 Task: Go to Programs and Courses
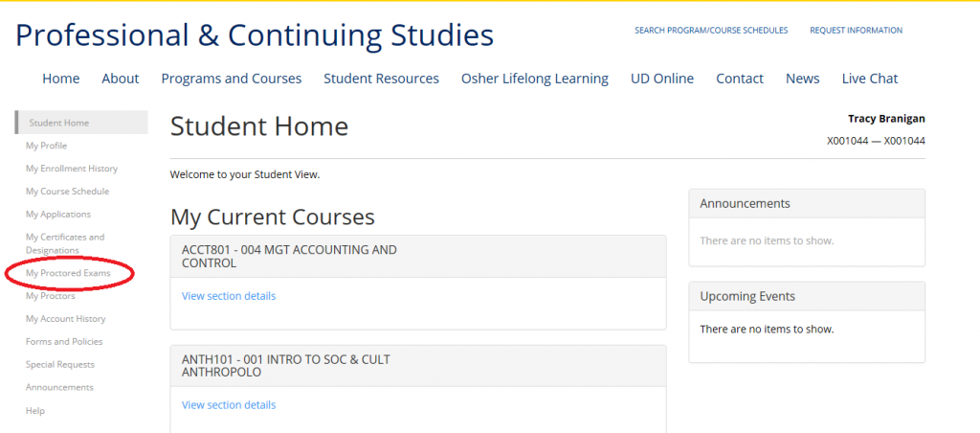click(231, 79)
